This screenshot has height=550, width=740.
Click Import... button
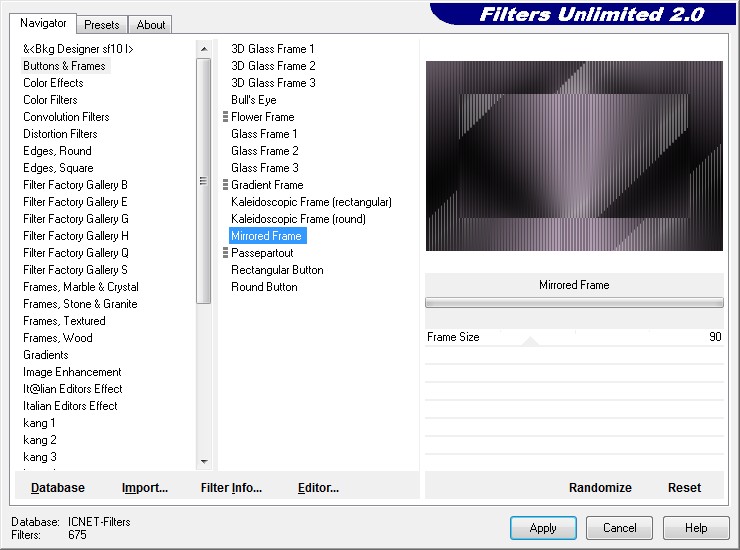click(144, 487)
